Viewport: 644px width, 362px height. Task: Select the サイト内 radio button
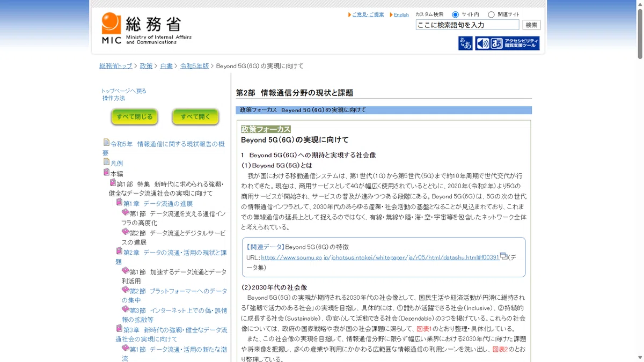click(x=455, y=14)
